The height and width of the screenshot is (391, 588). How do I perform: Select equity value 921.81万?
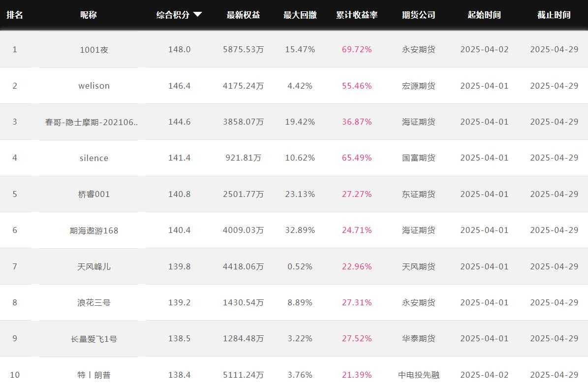pyautogui.click(x=244, y=158)
